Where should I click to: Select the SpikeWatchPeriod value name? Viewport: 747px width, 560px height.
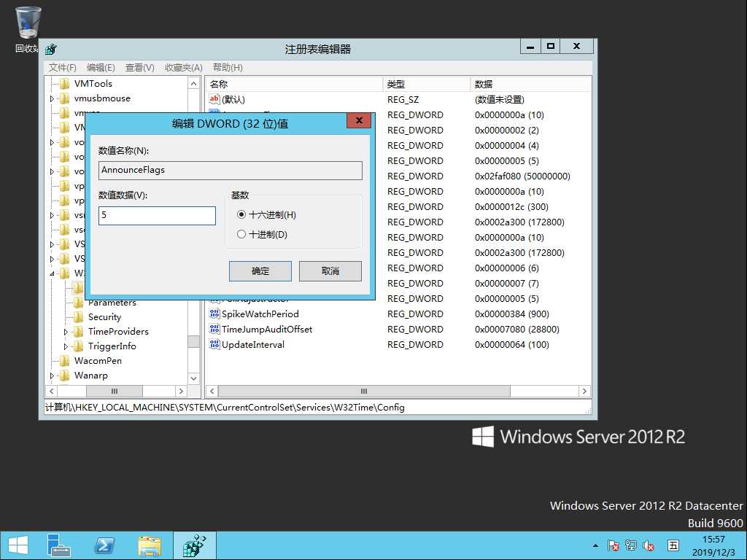point(260,314)
